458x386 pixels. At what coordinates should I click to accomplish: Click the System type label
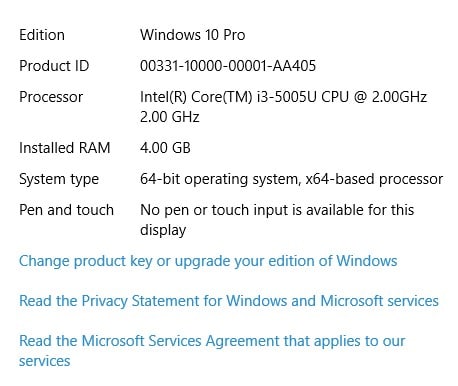point(59,179)
